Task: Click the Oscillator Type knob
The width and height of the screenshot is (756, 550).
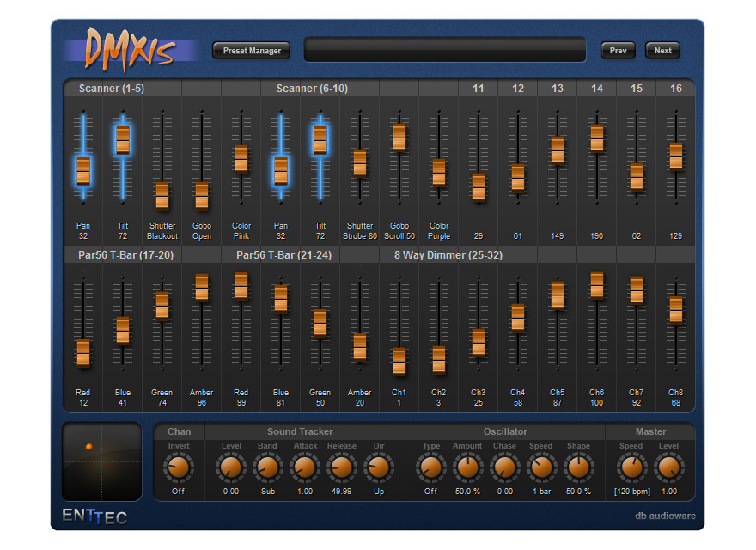Action: click(430, 467)
